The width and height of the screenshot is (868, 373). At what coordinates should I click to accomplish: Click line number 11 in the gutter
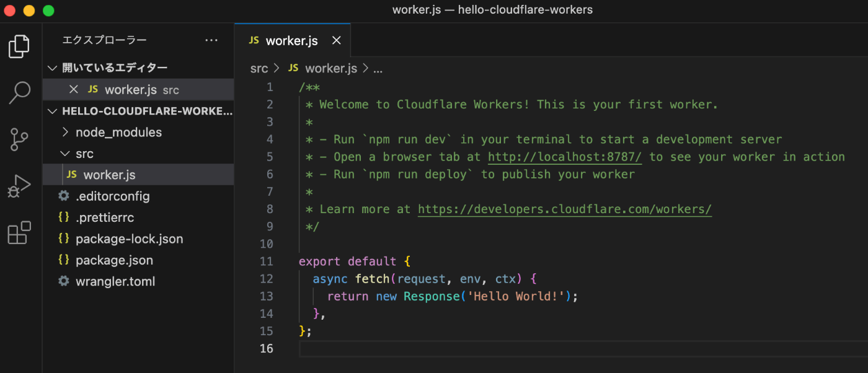[266, 261]
